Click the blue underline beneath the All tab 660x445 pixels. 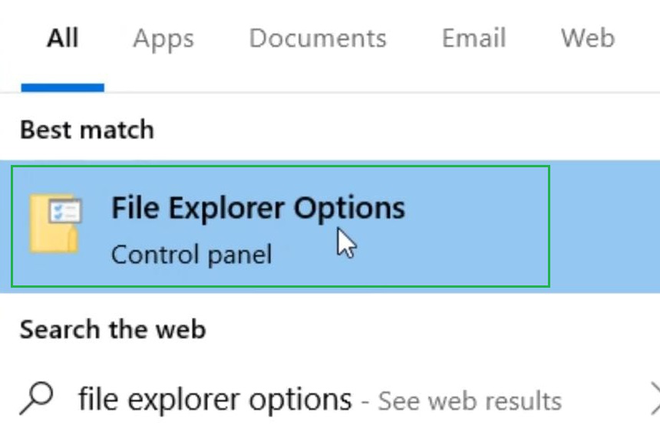pyautogui.click(x=62, y=88)
